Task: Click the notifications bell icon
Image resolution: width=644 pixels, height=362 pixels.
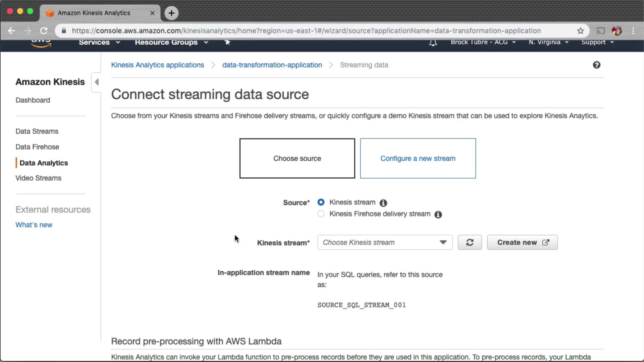Action: click(x=433, y=43)
